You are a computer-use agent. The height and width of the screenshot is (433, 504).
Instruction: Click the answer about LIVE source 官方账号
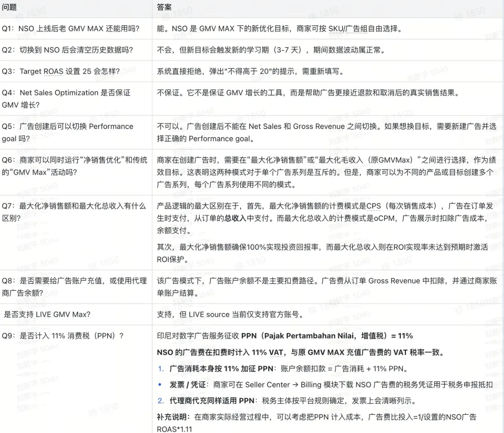pyautogui.click(x=230, y=314)
